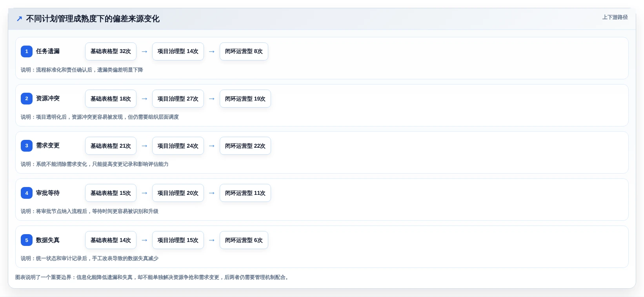Select the 闭环运营型 8次 chip
This screenshot has height=297, width=644.
click(x=244, y=51)
